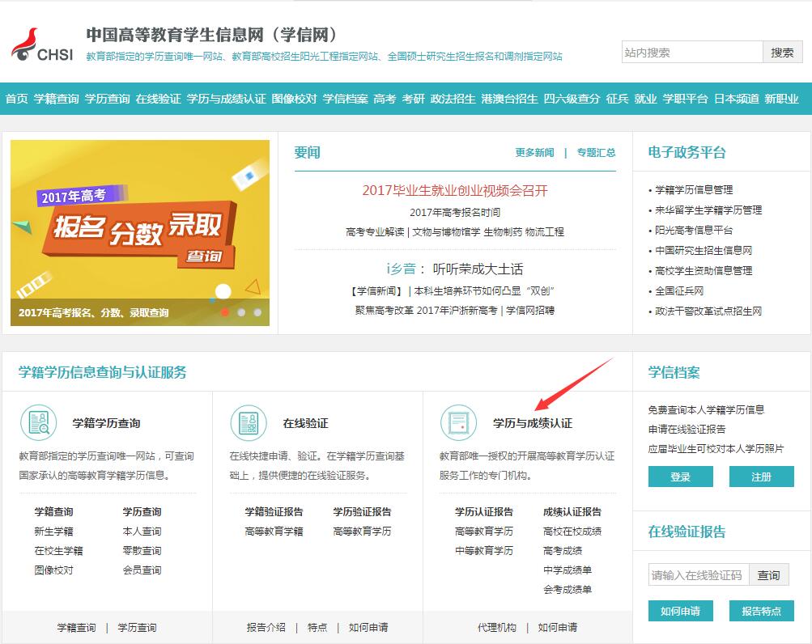Image resolution: width=812 pixels, height=644 pixels.
Task: Open 高校在校成绩 link
Action: coord(572,532)
